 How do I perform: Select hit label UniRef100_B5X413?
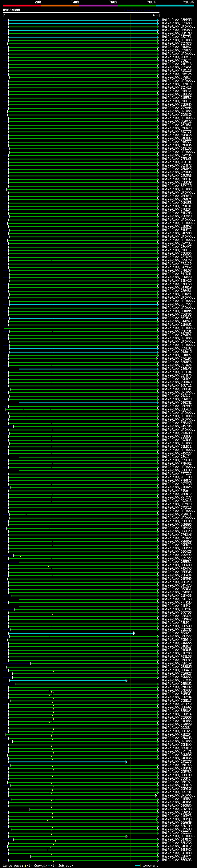[x=177, y=88]
